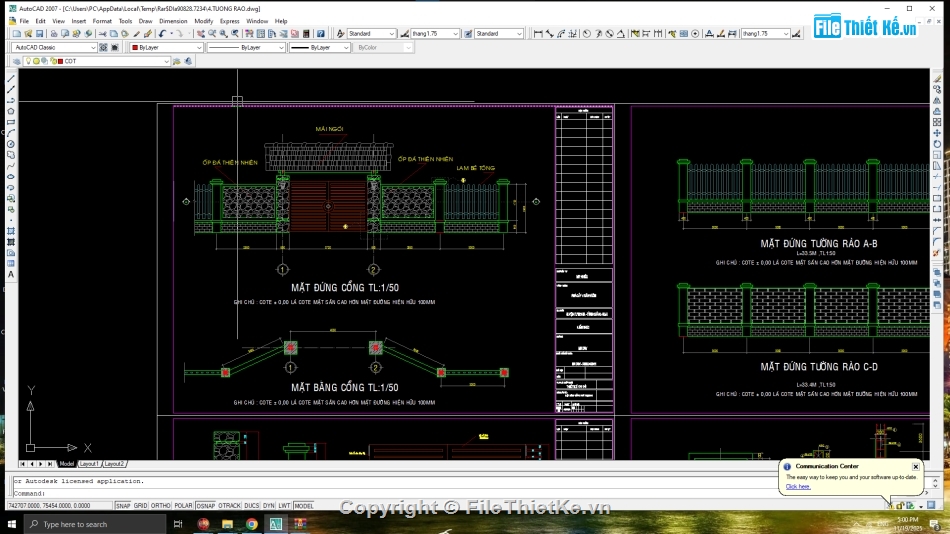
Task: Toggle OSNAP in status bar
Action: coord(205,506)
